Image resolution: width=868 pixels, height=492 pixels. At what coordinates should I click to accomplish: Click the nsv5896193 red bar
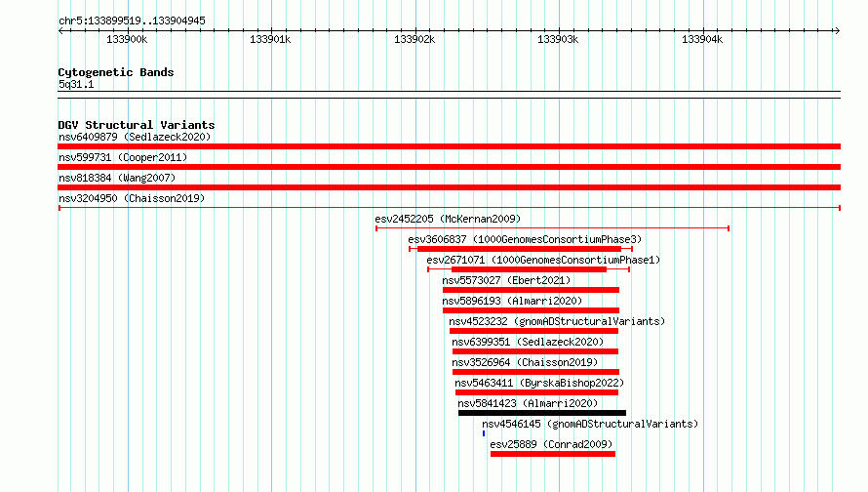point(531,310)
